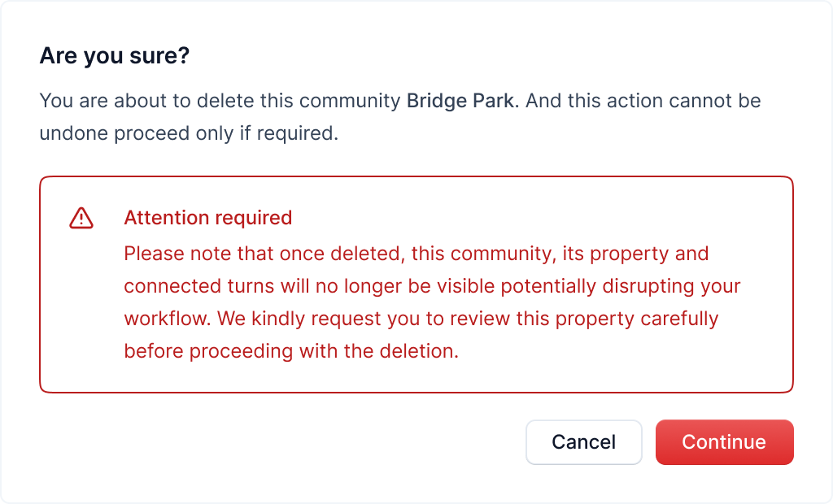Confirm deletion with the Continue button

(x=724, y=442)
